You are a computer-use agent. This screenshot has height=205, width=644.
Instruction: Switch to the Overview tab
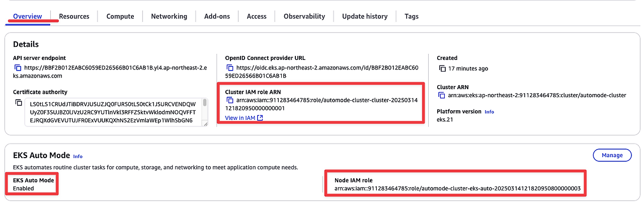tap(28, 16)
